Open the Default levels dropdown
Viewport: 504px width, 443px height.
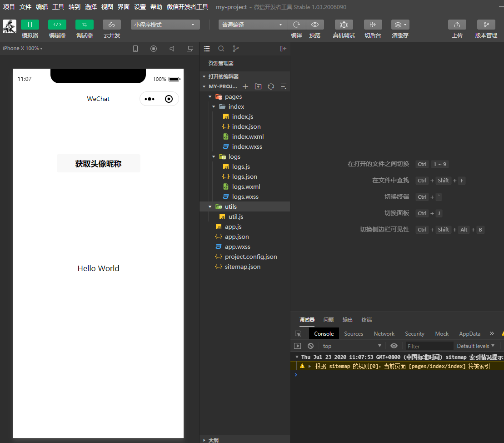point(476,346)
